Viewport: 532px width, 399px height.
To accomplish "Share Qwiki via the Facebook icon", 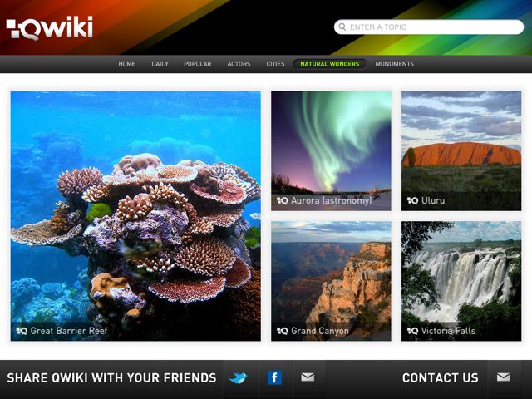I will tap(274, 377).
